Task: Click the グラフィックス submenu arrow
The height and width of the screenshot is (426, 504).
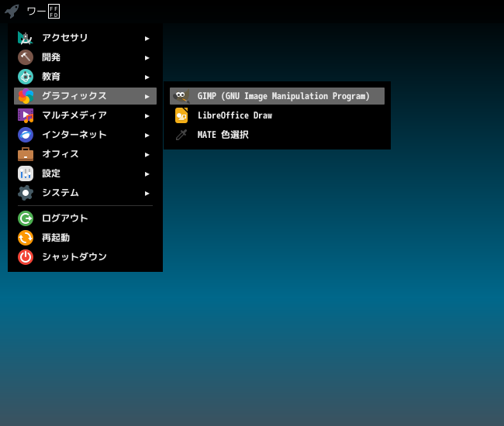Action: click(147, 96)
